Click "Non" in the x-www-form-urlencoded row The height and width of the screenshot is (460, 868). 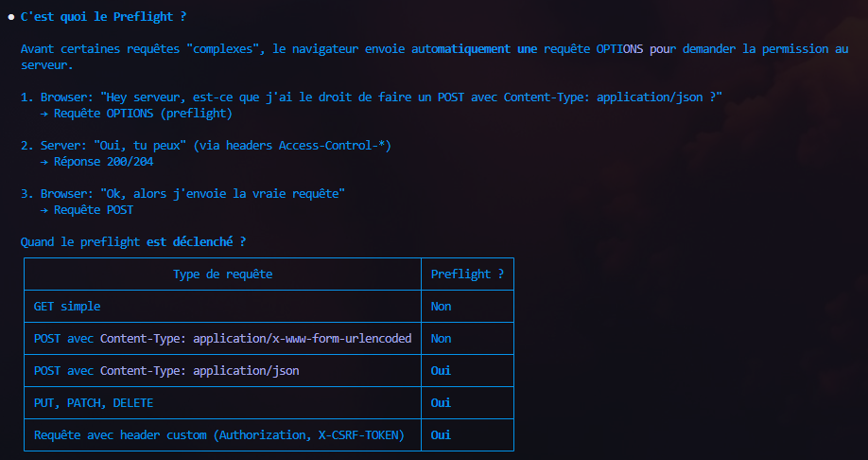point(441,339)
